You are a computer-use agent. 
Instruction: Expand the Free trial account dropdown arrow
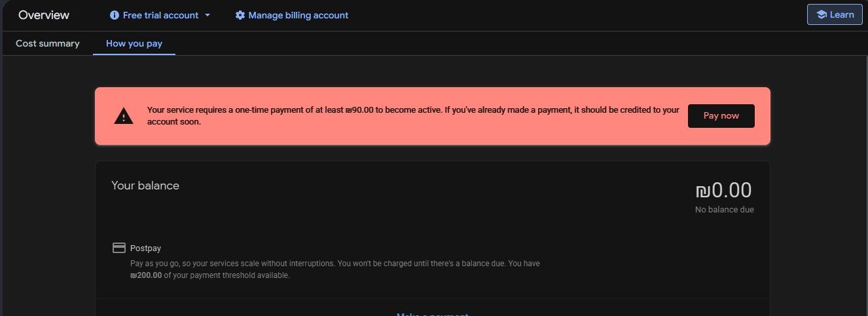coord(208,15)
